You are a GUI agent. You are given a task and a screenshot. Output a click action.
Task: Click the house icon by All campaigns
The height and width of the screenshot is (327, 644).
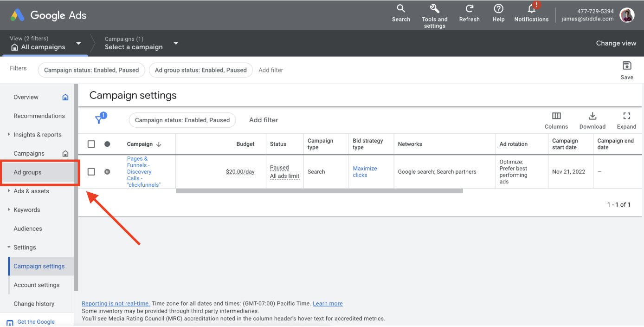pos(14,47)
